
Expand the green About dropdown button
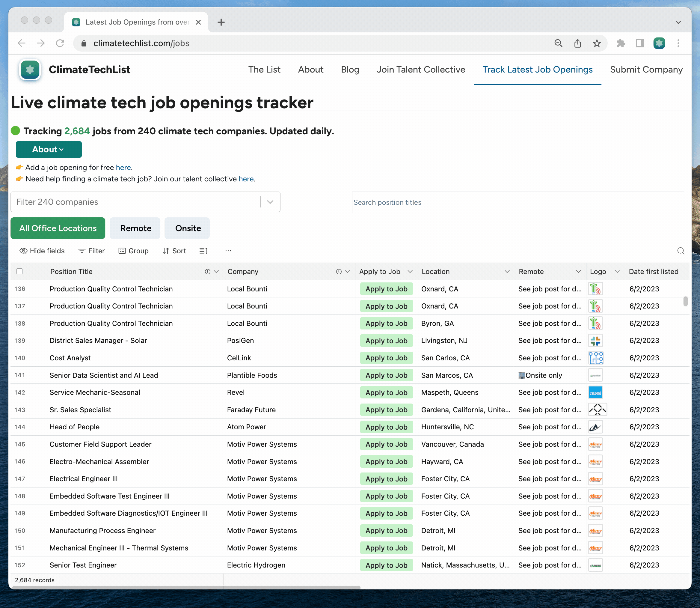point(49,150)
